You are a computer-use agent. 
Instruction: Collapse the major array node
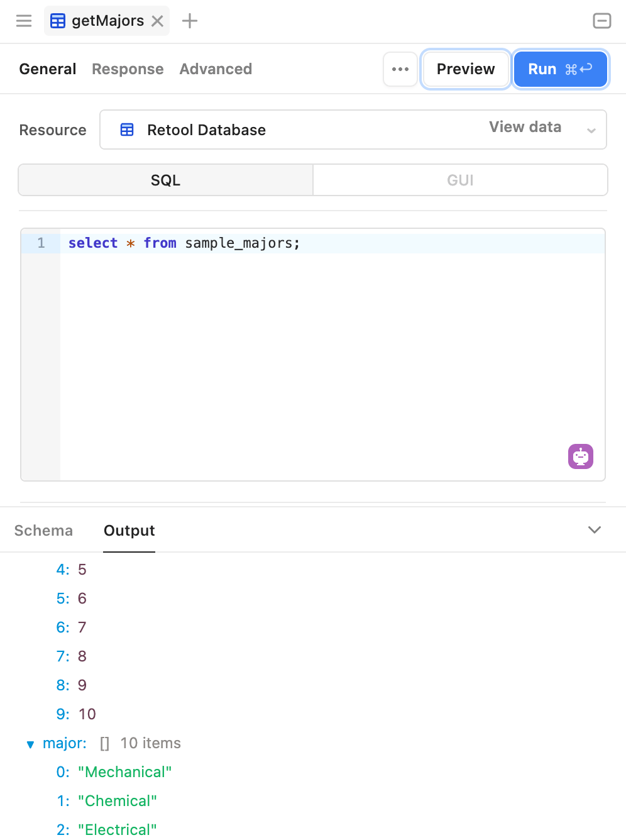pyautogui.click(x=30, y=744)
